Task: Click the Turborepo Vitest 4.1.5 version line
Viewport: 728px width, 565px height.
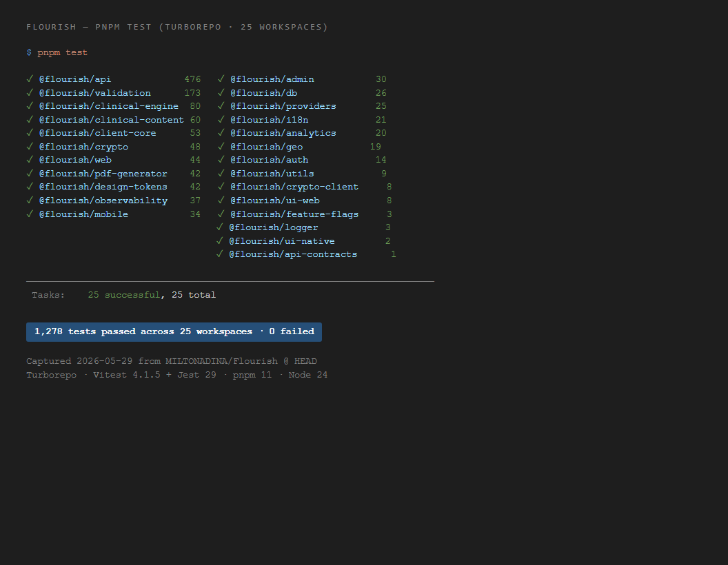Action: tap(177, 375)
